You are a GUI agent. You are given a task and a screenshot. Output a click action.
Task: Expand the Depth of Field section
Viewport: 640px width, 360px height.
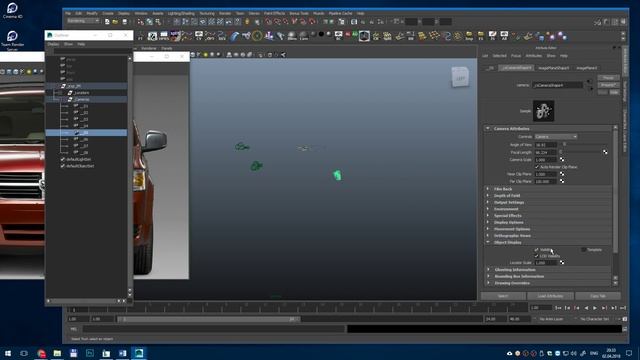(488, 196)
